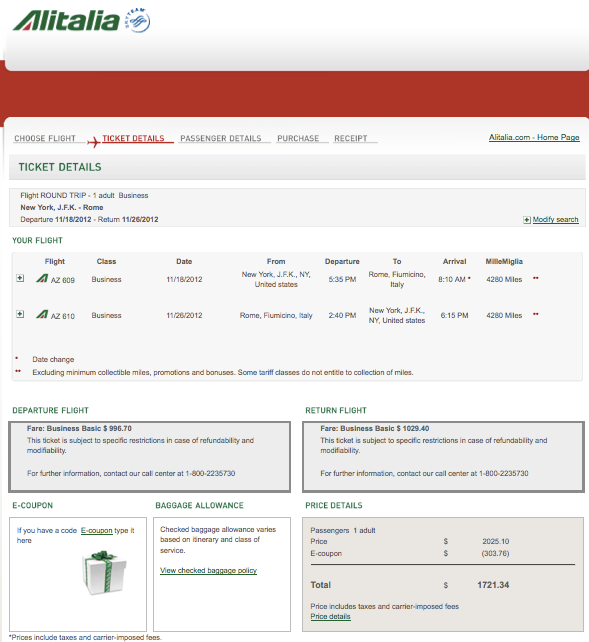Click the 2:40 PM departure time
Viewport: 589px width, 642px height.
pyautogui.click(x=342, y=315)
